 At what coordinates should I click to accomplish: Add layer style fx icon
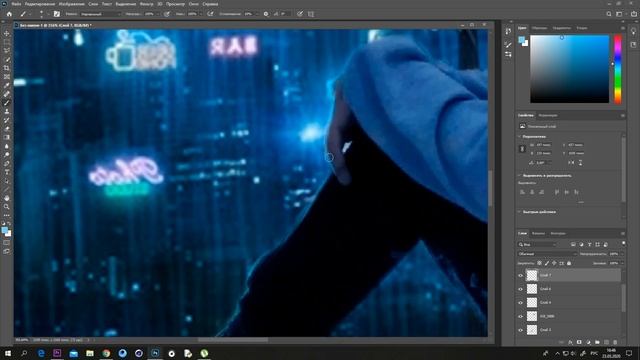[570, 342]
